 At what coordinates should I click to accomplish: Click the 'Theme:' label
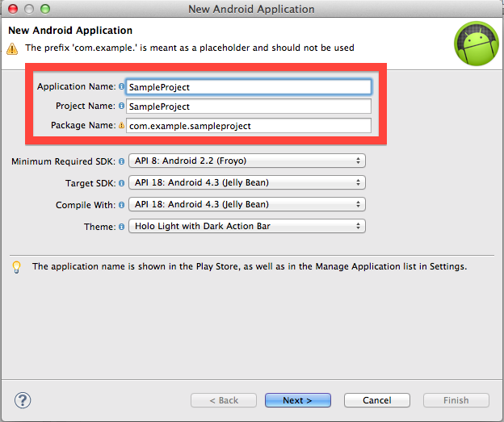[99, 227]
